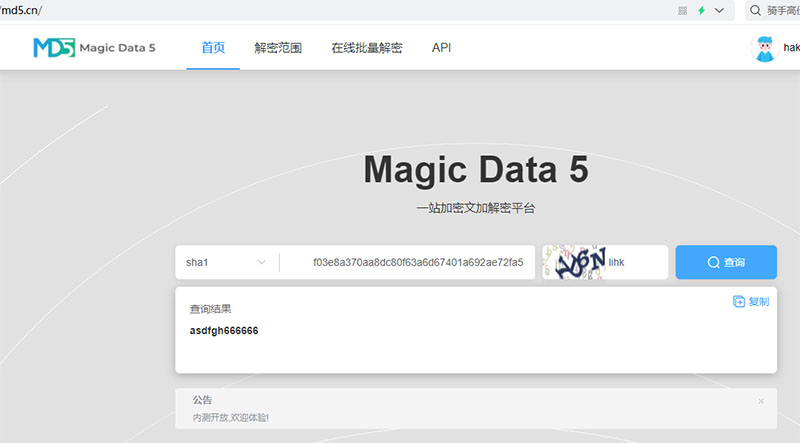Screen dimensions: 800x443
Task: Open the sha1 hash type dropdown
Action: (227, 262)
